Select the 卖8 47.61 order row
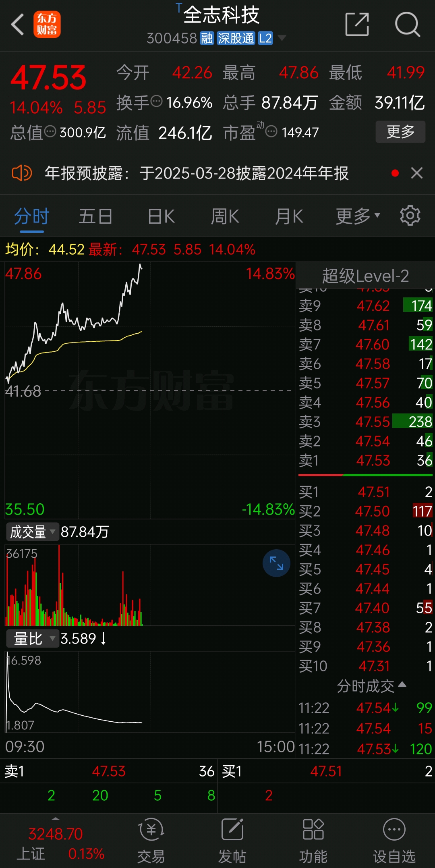Image resolution: width=435 pixels, height=868 pixels. tap(365, 325)
